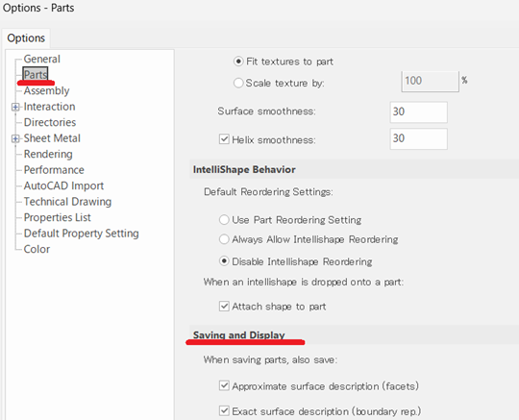Open the Assembly options category
The image size is (519, 420).
click(x=47, y=91)
